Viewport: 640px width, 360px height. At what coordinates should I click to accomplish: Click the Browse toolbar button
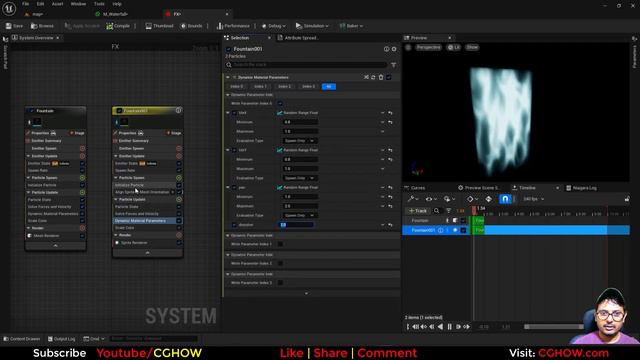point(42,26)
